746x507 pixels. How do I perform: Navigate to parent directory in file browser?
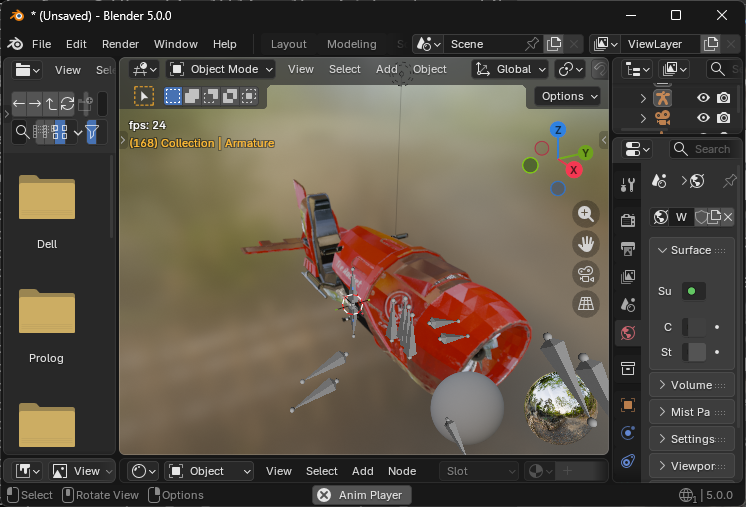tap(51, 103)
